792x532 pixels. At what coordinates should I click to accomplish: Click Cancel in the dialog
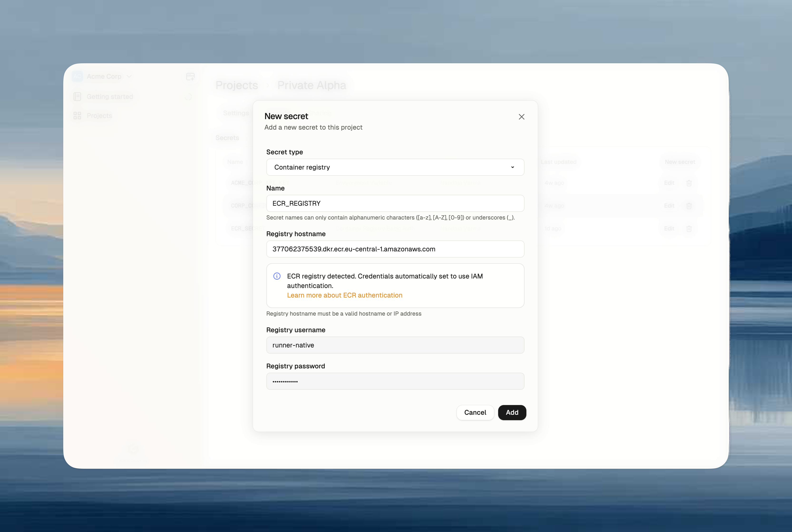pyautogui.click(x=475, y=412)
